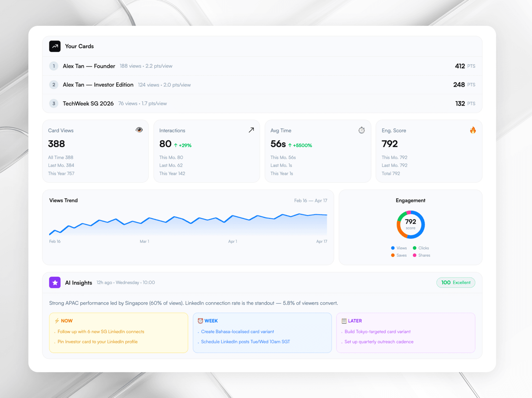Select the TechWeek SG 2026 card row
This screenshot has width=532, height=398.
pyautogui.click(x=88, y=104)
